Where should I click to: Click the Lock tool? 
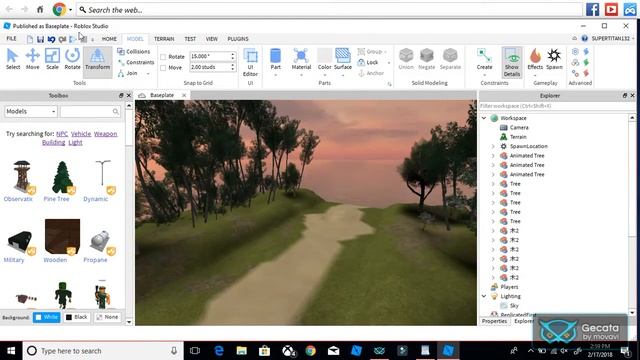point(368,62)
